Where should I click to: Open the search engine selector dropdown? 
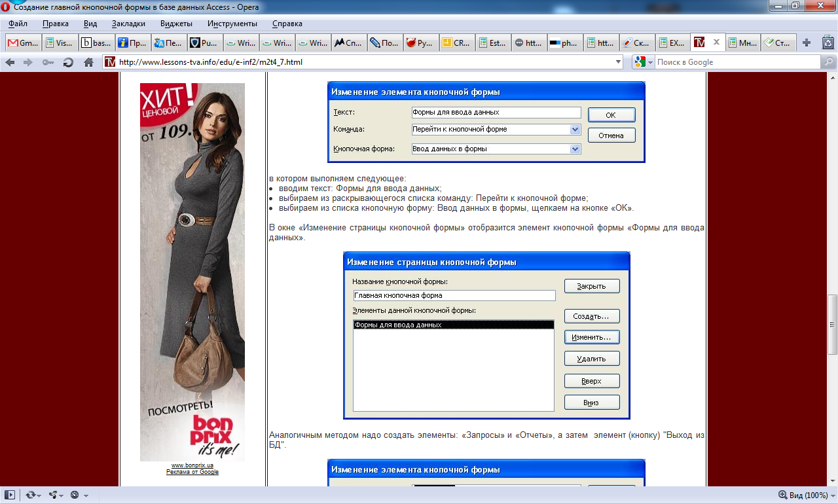click(649, 62)
